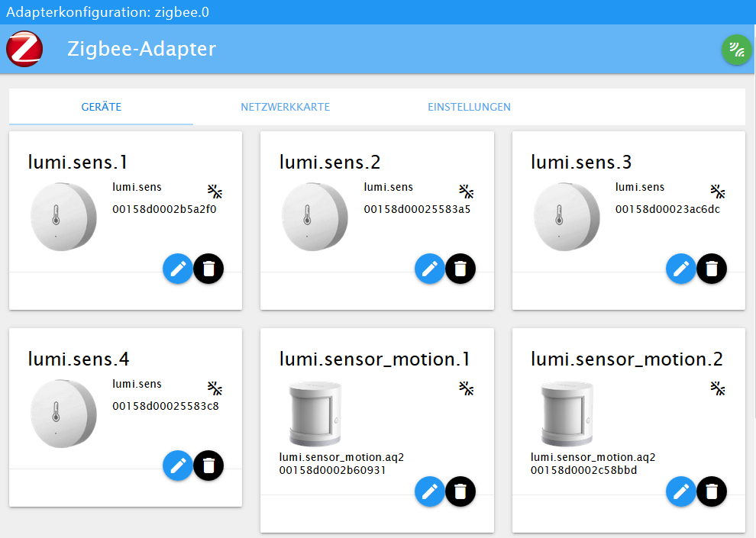Image resolution: width=756 pixels, height=538 pixels.
Task: Select the lumi.sens.3 card title
Action: click(x=581, y=163)
